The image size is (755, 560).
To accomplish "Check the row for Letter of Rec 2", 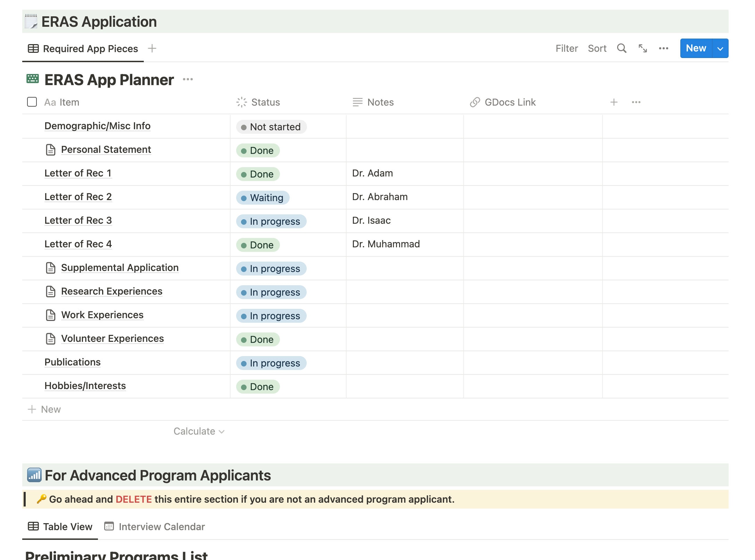I will (32, 197).
